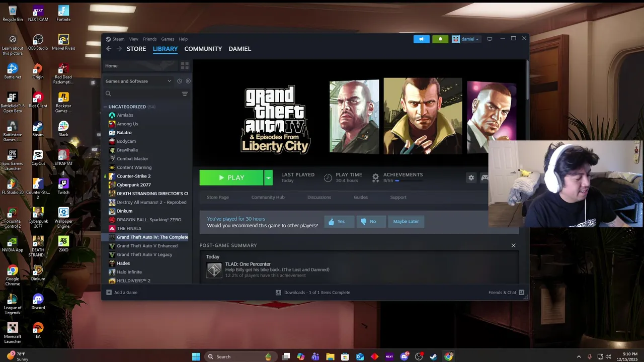Image resolution: width=644 pixels, height=362 pixels.
Task: Click the TLAD: One Percenter achievement icon
Action: click(214, 270)
